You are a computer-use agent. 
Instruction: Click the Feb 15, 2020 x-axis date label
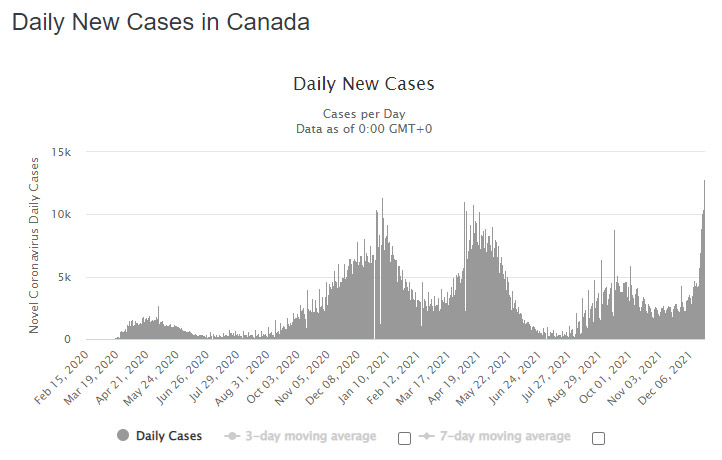click(61, 378)
